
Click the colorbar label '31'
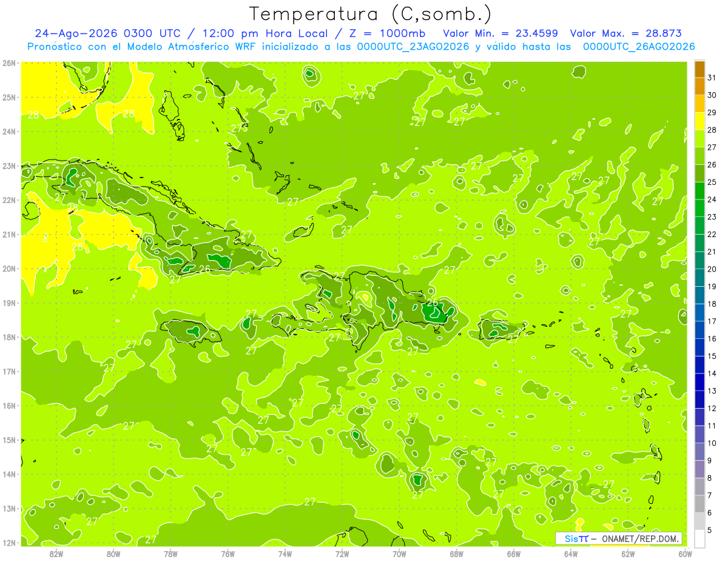pyautogui.click(x=712, y=78)
